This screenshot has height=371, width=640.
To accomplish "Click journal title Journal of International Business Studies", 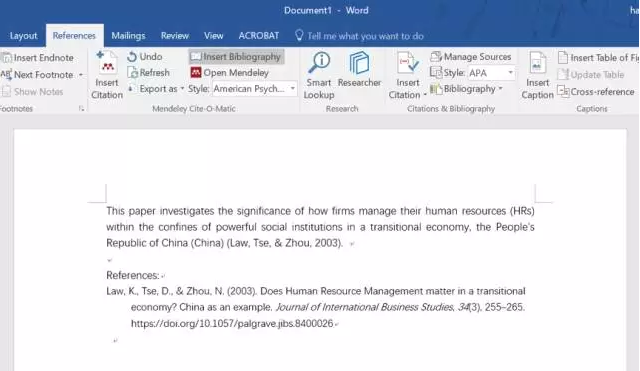I will tap(364, 307).
